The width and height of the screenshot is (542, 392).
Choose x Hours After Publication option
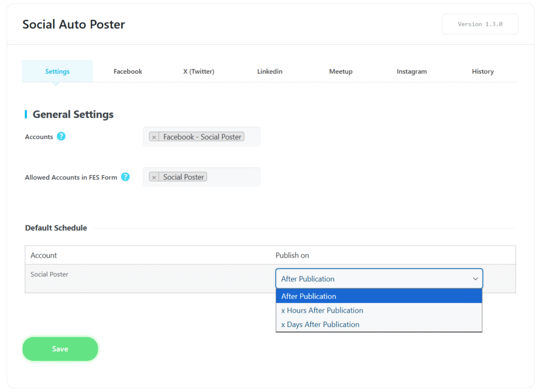point(378,311)
